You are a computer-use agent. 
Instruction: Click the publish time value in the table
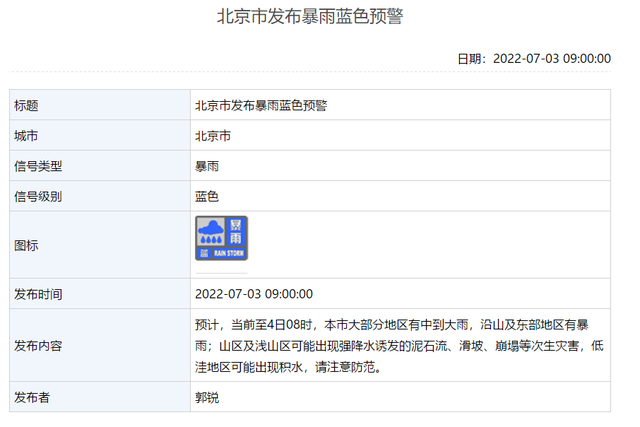coord(254,294)
